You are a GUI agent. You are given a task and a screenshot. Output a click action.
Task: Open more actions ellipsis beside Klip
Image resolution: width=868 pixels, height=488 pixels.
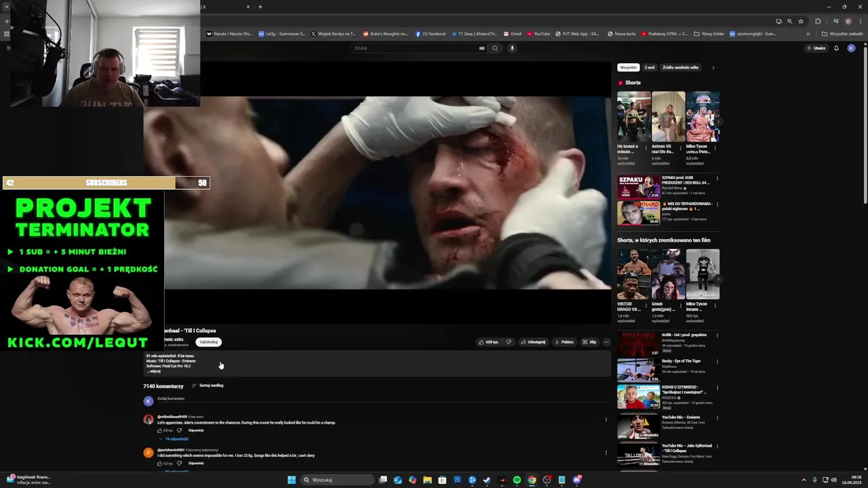606,342
